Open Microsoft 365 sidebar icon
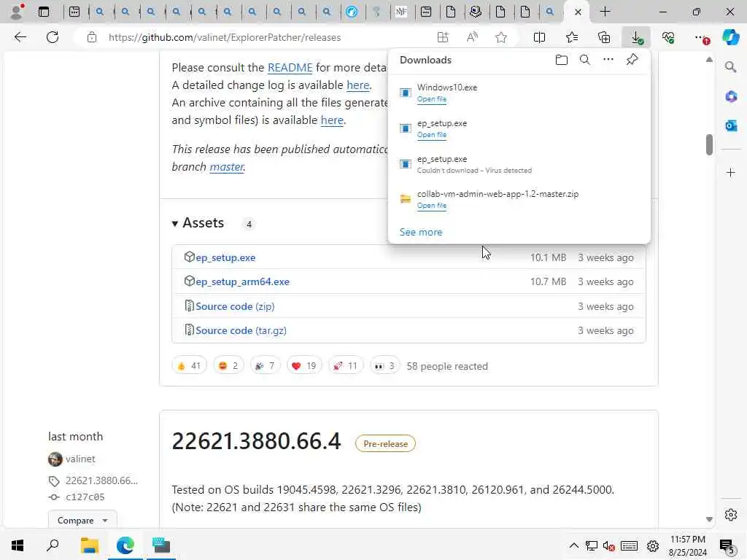This screenshot has width=747, height=560. [730, 97]
